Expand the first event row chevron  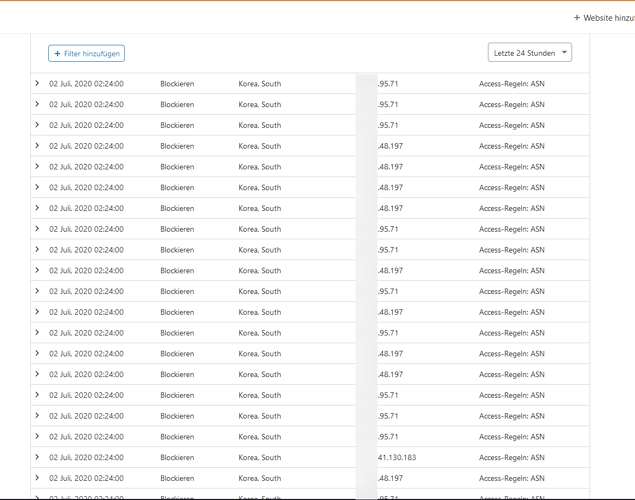[37, 84]
